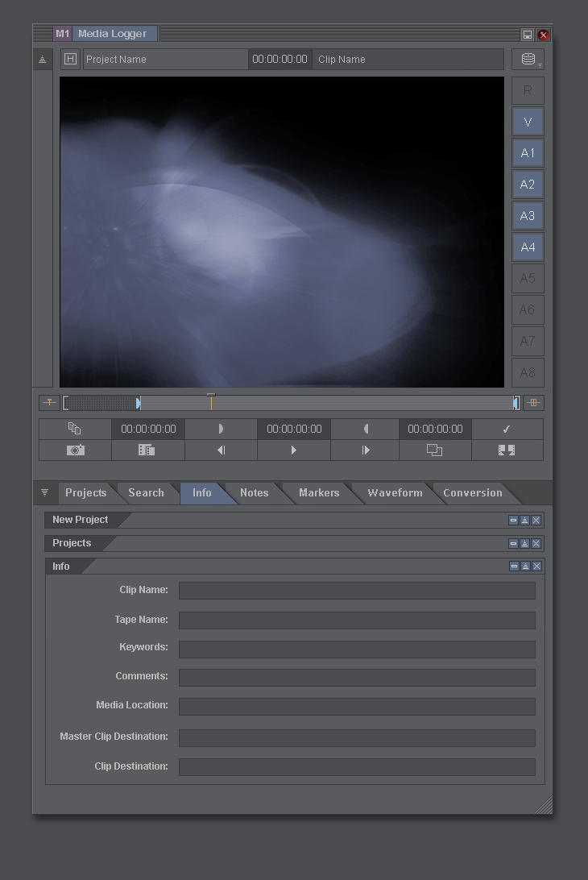
Task: Click the blue in-point marker on the scrub bar
Action: coord(138,402)
